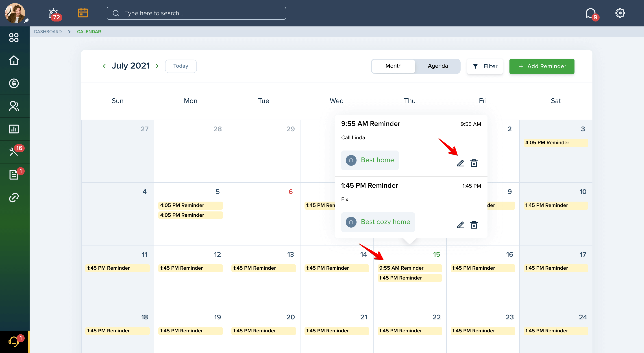Open the link chain icon in sidebar

(x=14, y=198)
